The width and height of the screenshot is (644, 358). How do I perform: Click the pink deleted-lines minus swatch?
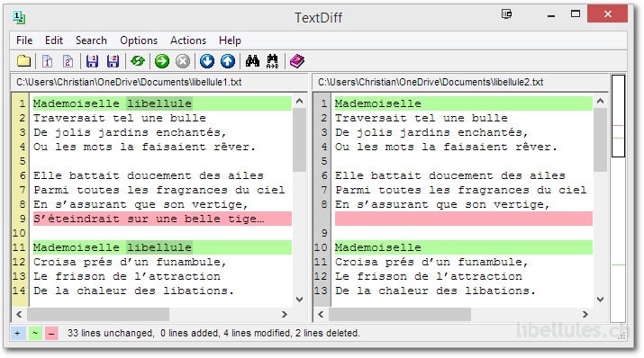[51, 333]
